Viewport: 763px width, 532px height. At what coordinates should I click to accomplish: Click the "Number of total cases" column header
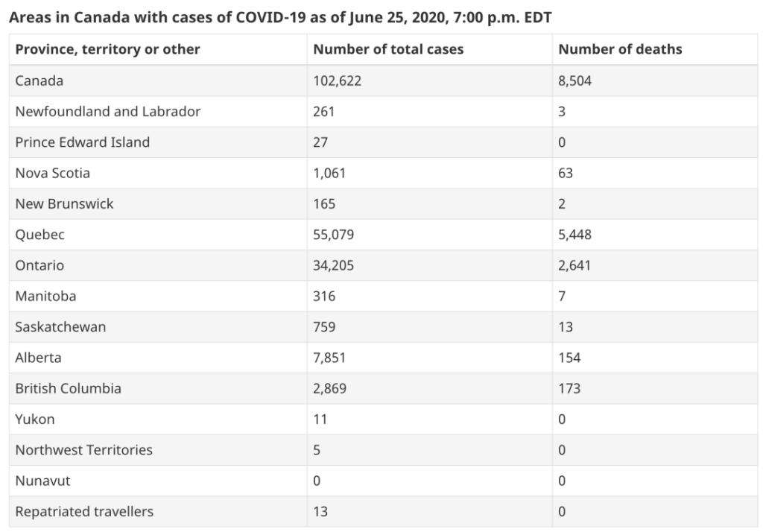pos(388,49)
